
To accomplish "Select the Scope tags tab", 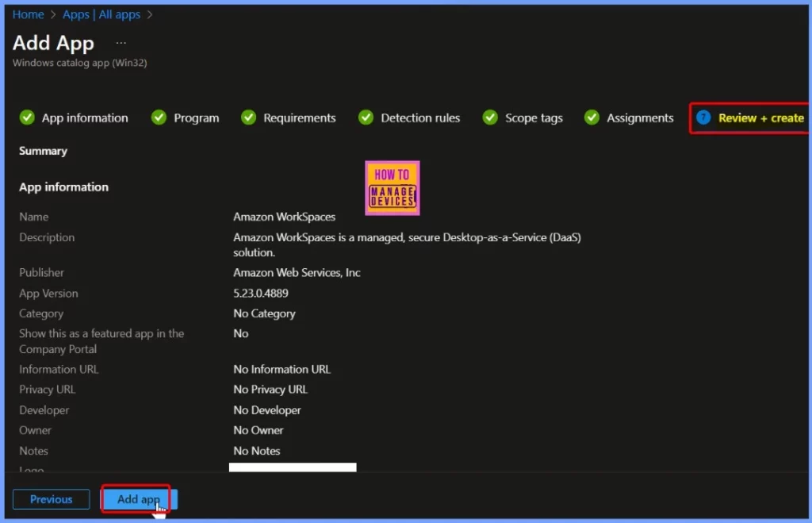I will [x=534, y=118].
